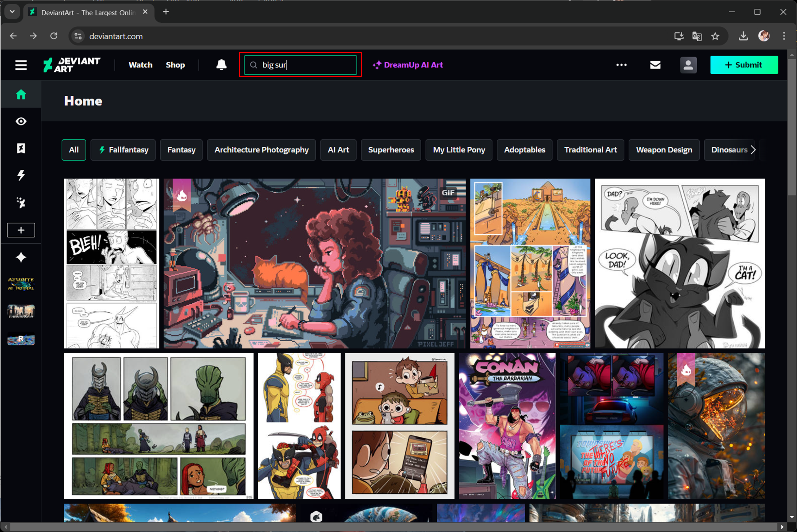Open the messages envelope icon
797x532 pixels.
click(655, 65)
